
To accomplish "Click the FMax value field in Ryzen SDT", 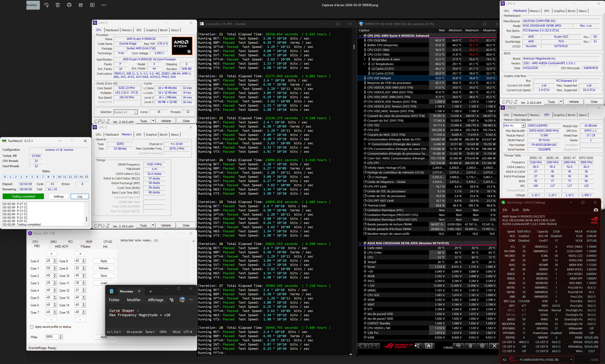I will point(52,337).
